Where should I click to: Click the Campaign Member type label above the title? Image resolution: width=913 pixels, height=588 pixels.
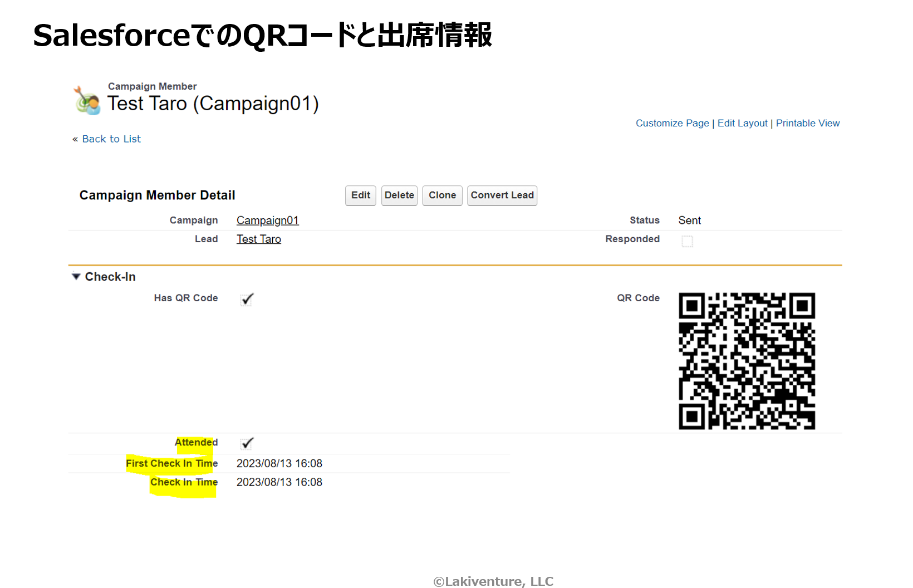[x=153, y=86]
